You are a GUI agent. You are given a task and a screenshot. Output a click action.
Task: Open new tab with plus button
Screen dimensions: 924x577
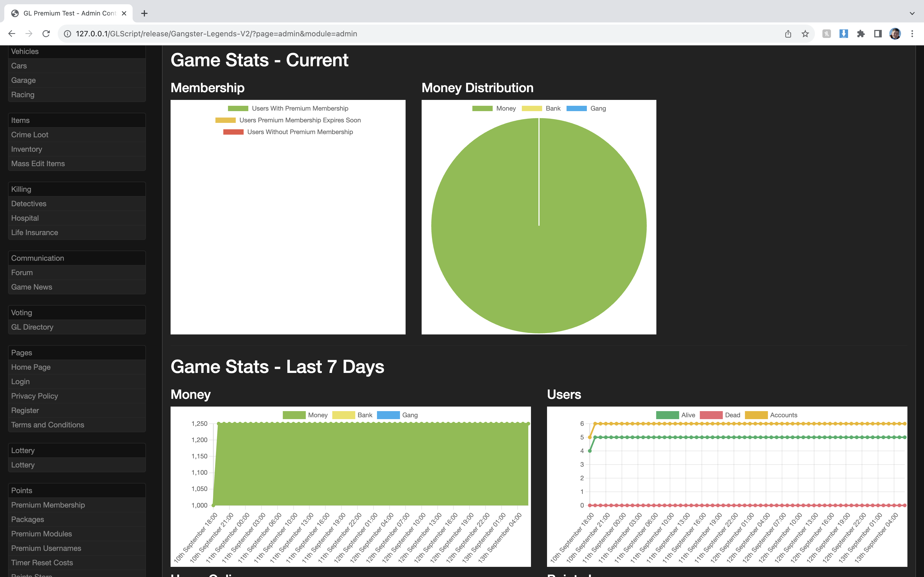144,13
